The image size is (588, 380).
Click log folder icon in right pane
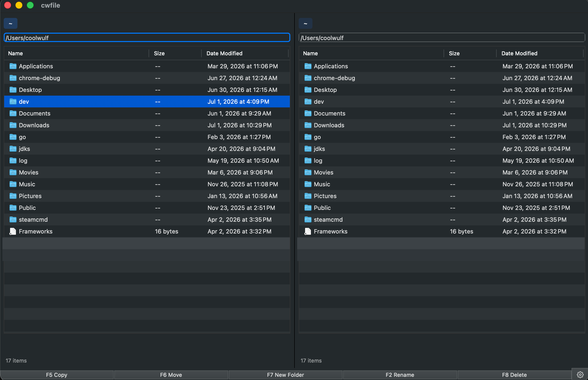tap(308, 161)
